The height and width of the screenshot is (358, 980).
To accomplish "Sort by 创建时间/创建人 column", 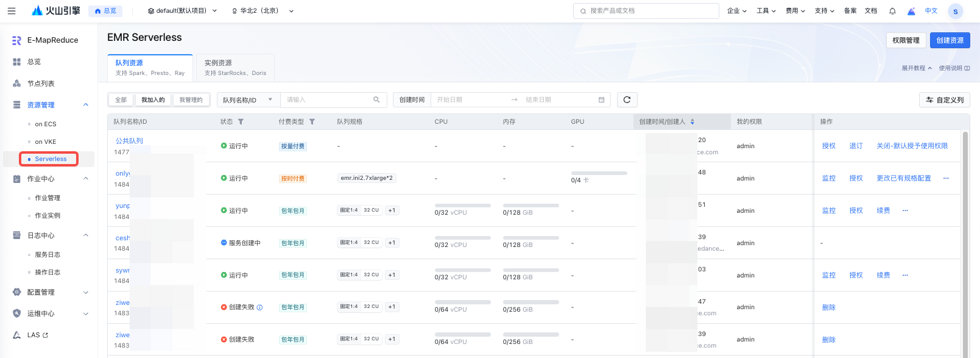I will coord(692,121).
